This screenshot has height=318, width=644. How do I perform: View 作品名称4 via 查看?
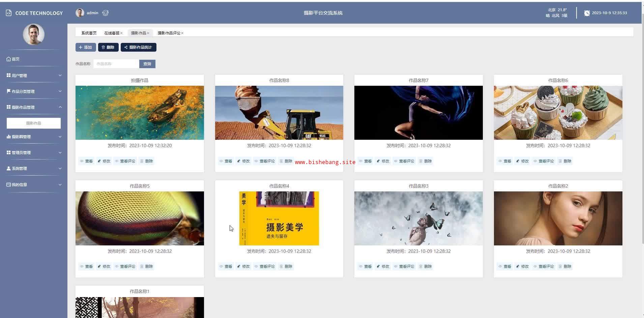coord(226,266)
